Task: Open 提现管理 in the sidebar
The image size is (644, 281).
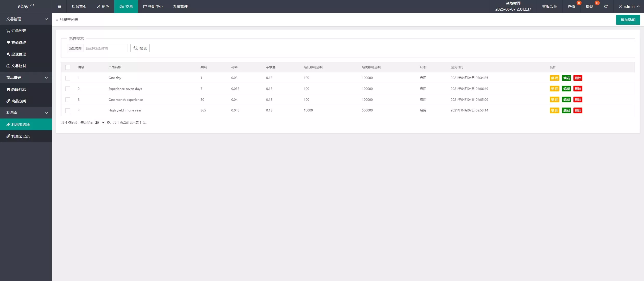Action: pos(16,54)
